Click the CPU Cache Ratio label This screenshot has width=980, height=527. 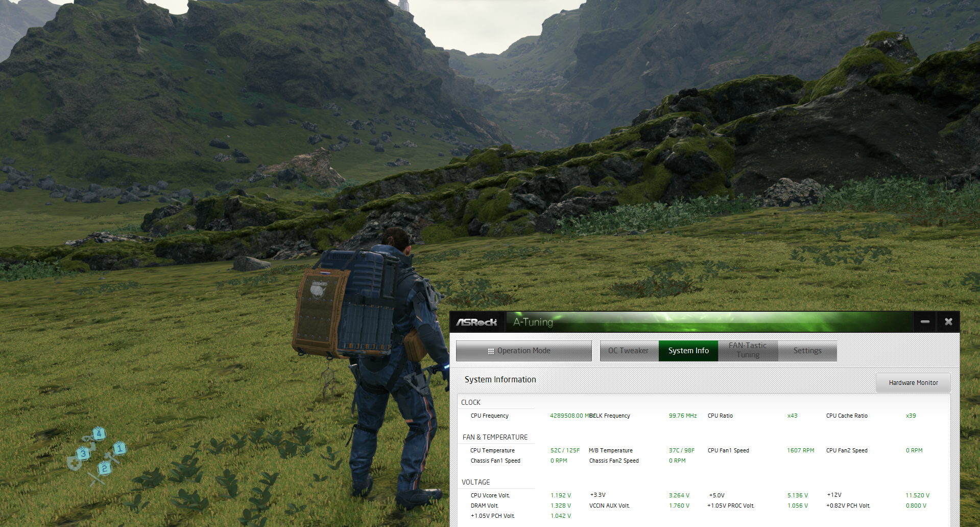click(x=847, y=416)
